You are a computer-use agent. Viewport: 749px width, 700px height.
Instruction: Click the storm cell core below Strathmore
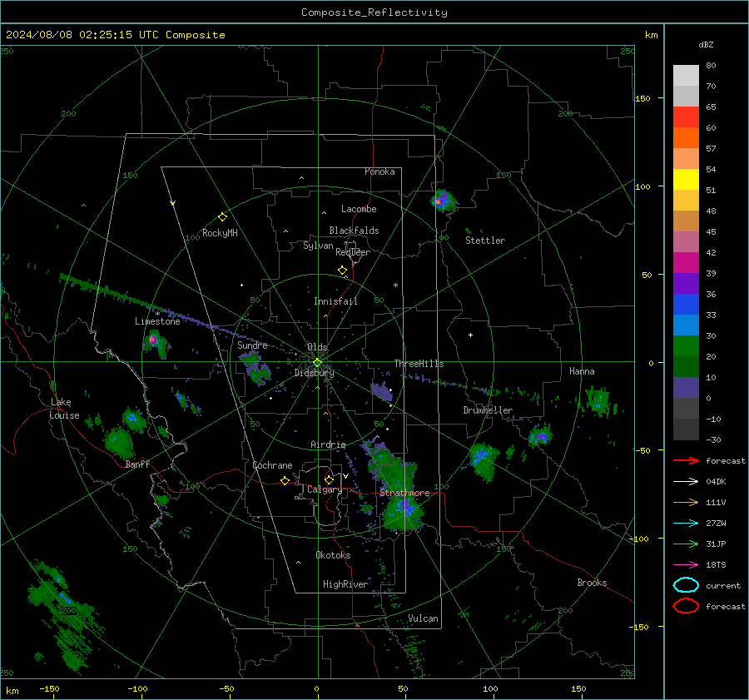[405, 507]
